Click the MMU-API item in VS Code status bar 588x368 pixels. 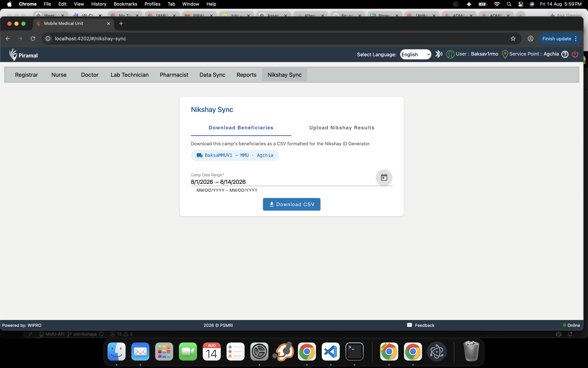click(x=52, y=334)
